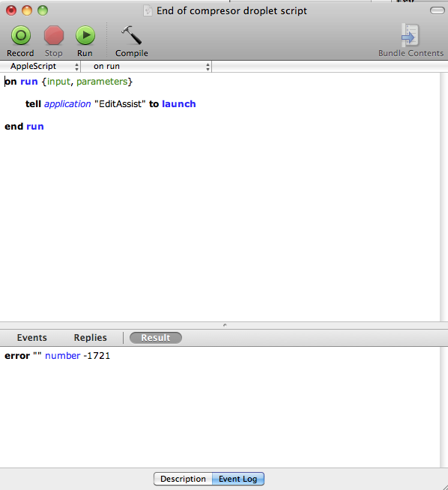Minimize the window with the yellow button
Viewport: 448px width, 490px height.
pos(27,10)
